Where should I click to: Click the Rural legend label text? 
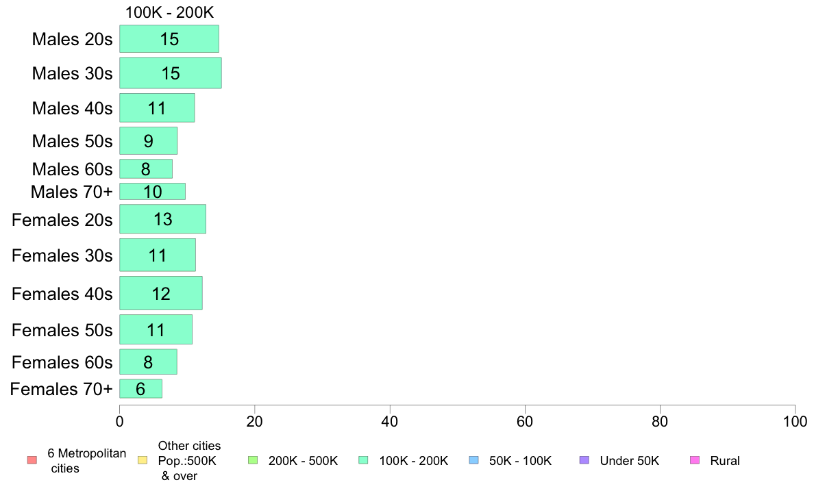(725, 461)
